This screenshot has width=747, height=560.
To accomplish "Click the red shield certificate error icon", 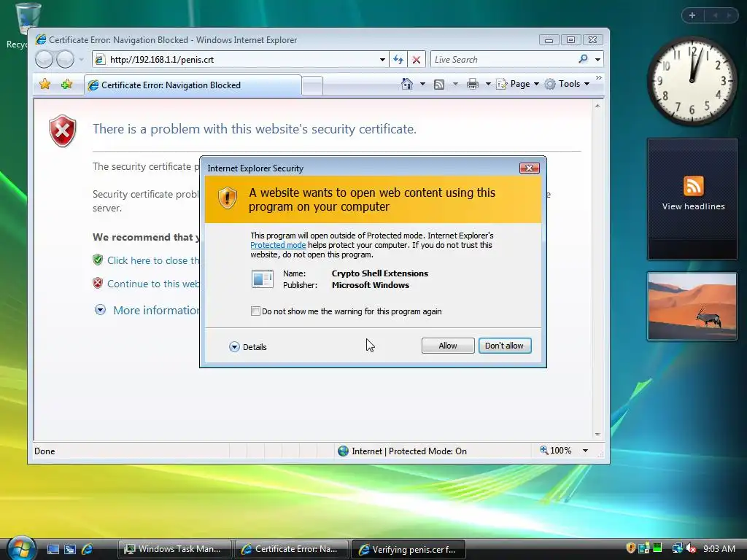I will point(63,131).
